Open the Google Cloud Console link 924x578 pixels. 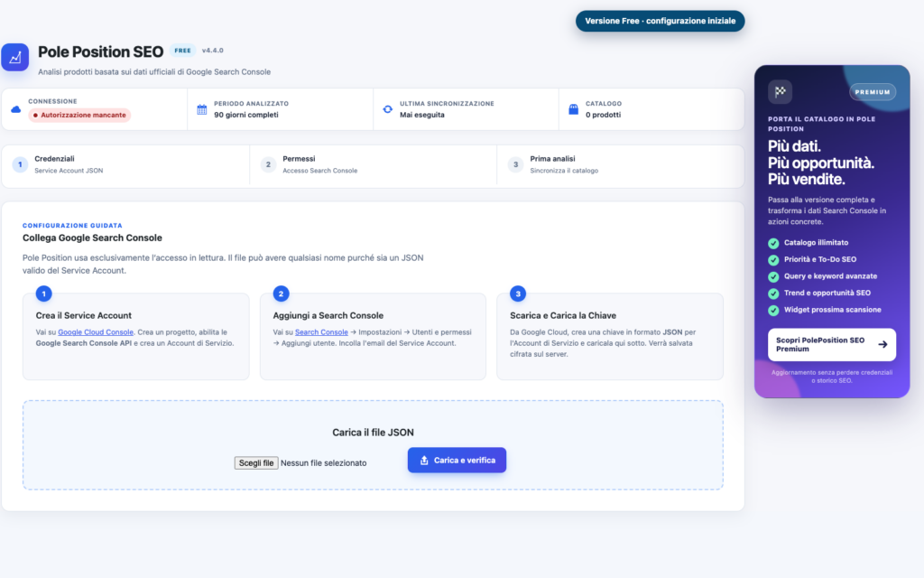(96, 332)
